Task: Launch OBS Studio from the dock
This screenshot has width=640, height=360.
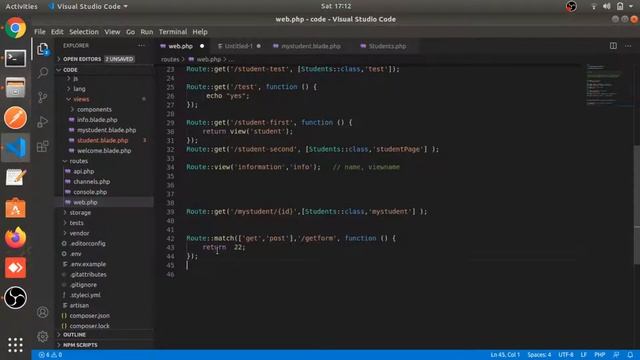Action: pos(16,298)
